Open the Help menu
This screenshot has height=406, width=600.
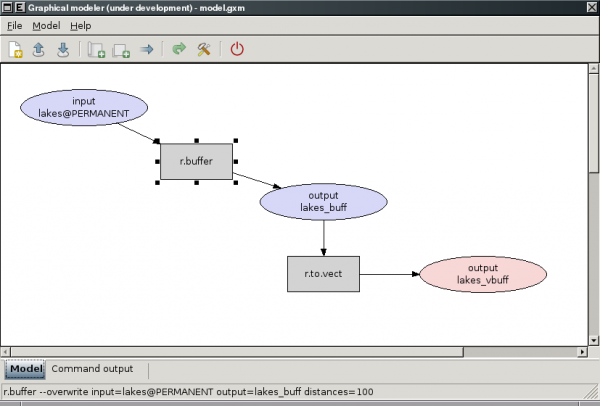[x=80, y=25]
